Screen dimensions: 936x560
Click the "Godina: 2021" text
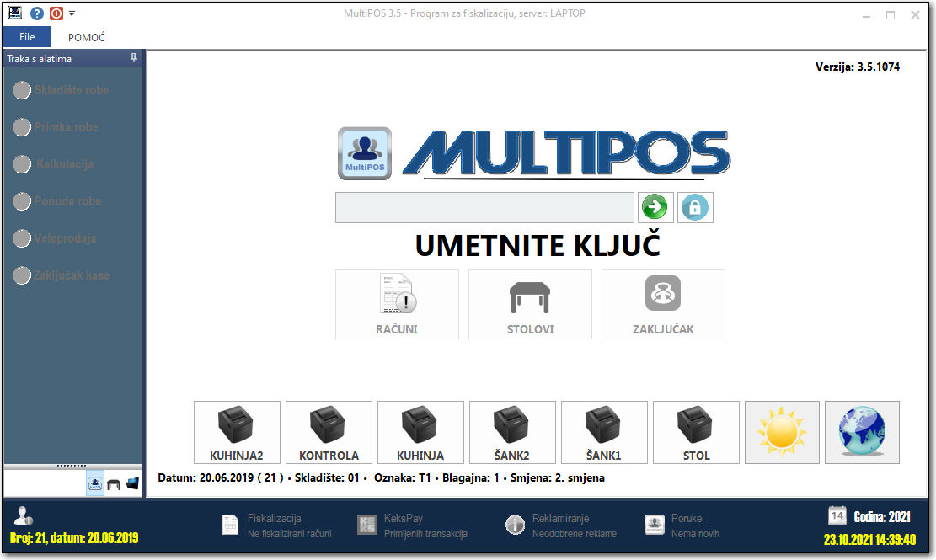click(882, 517)
